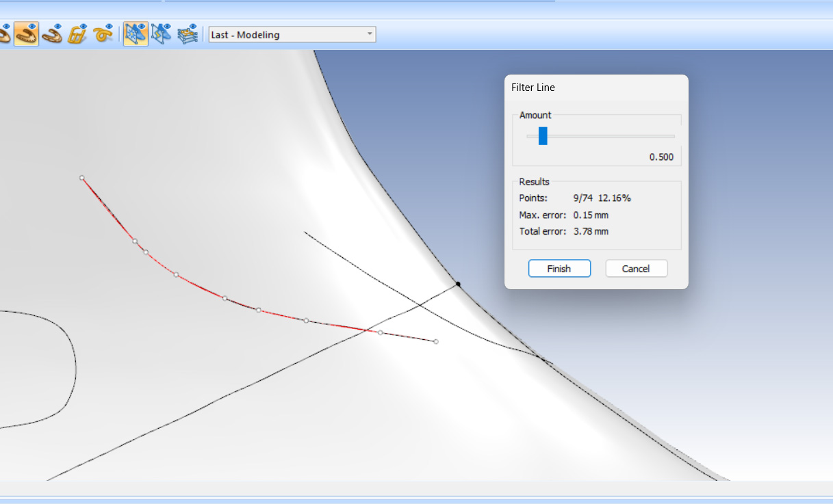
Task: Click the highlighted shaded last mesh icon
Action: point(136,34)
